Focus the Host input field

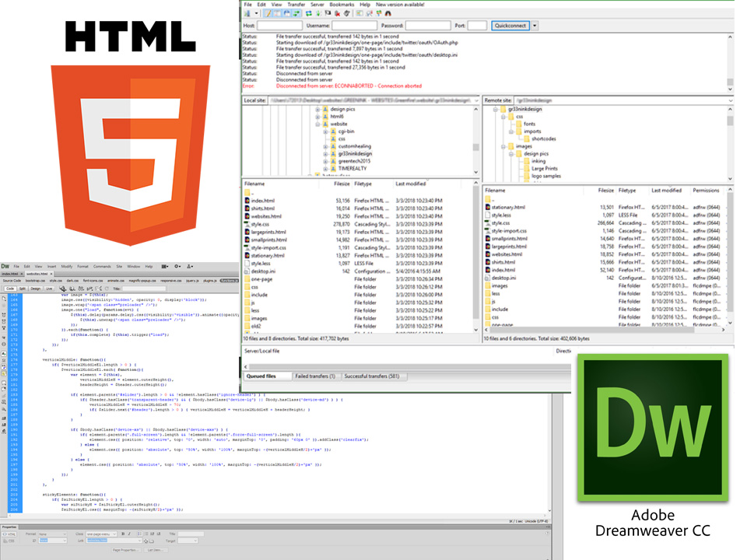coord(280,26)
